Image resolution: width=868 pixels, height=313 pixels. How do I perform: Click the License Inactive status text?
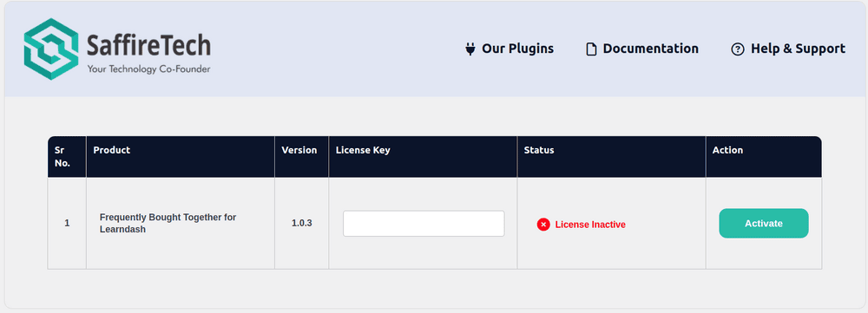[x=590, y=225]
